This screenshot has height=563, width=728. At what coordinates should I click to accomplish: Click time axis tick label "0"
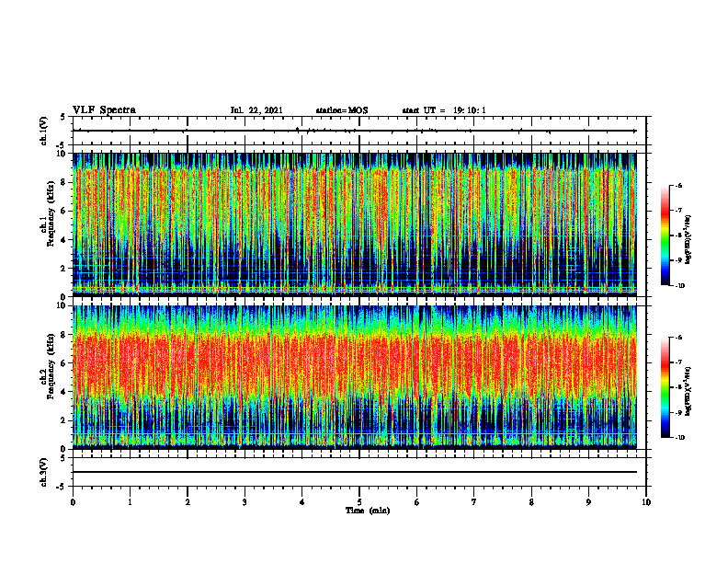(73, 502)
